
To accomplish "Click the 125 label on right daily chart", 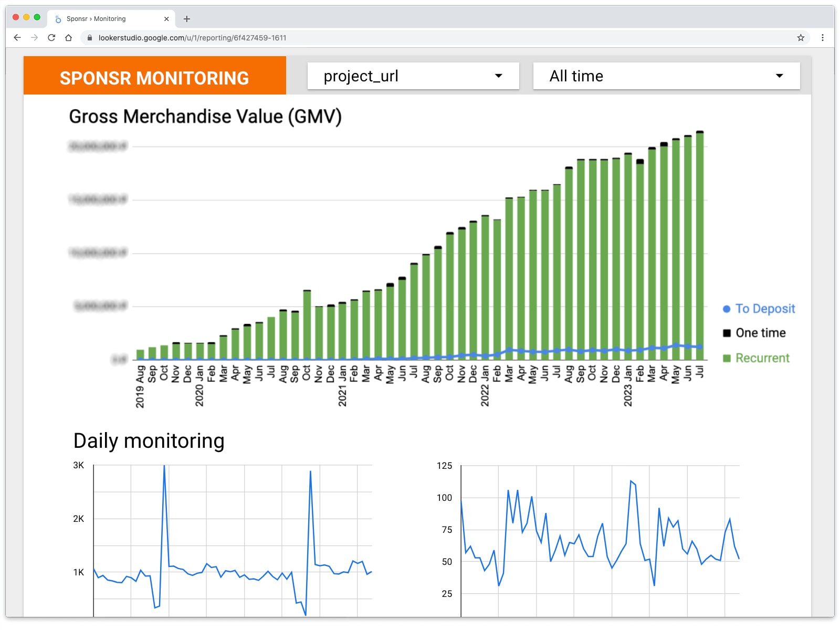I will [445, 466].
